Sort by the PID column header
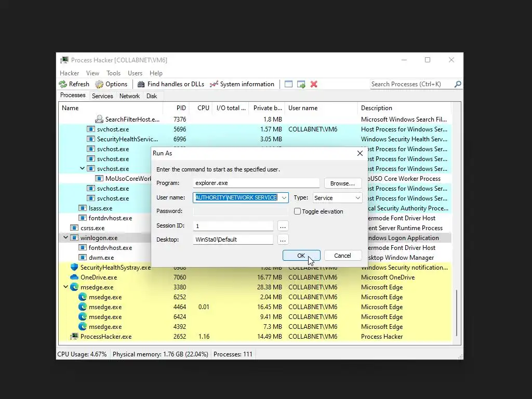Screen dimensions: 532x399 coord(176,108)
